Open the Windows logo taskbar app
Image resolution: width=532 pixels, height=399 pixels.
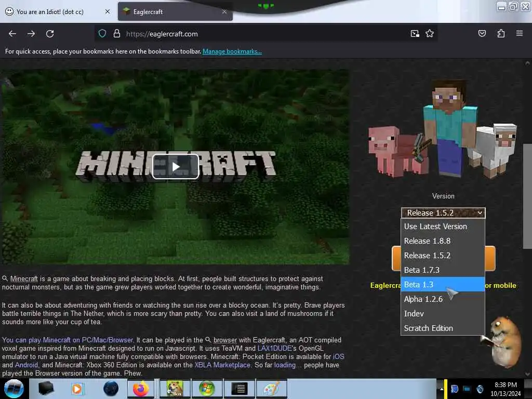click(x=207, y=389)
